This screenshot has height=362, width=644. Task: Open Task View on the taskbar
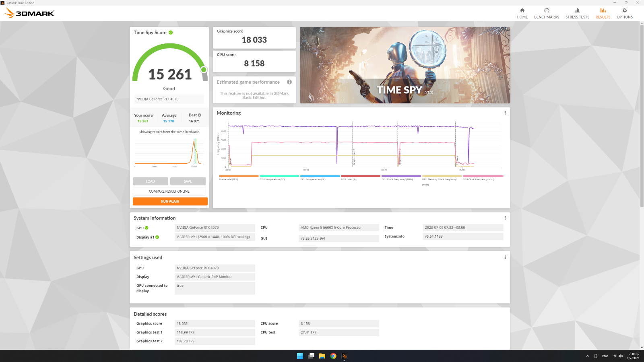311,356
